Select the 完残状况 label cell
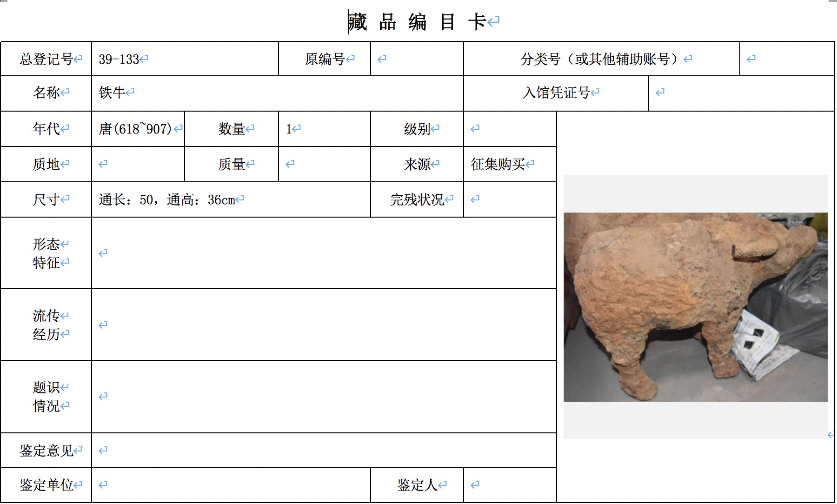The width and height of the screenshot is (837, 504). click(x=417, y=199)
